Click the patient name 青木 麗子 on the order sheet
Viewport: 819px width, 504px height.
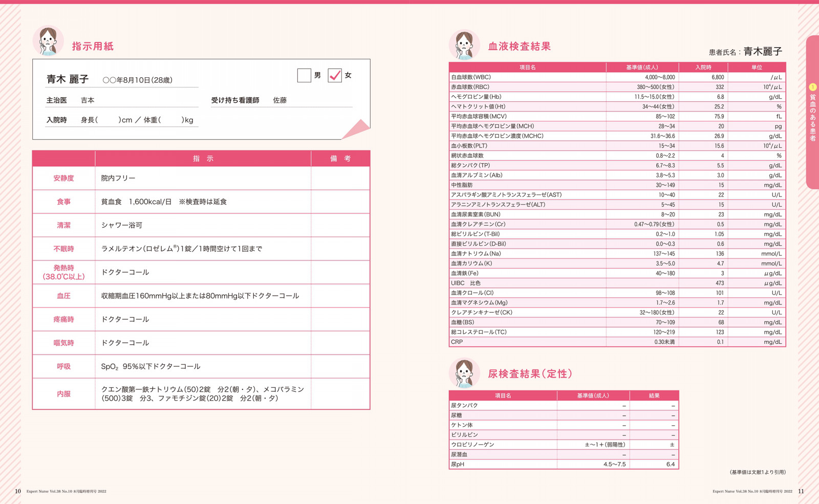[68, 79]
